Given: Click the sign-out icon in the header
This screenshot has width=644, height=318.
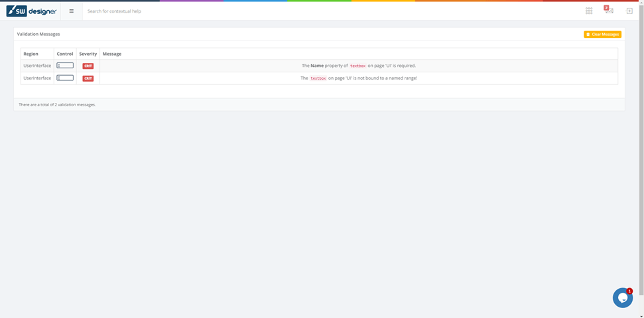Looking at the screenshot, I should coord(629,11).
